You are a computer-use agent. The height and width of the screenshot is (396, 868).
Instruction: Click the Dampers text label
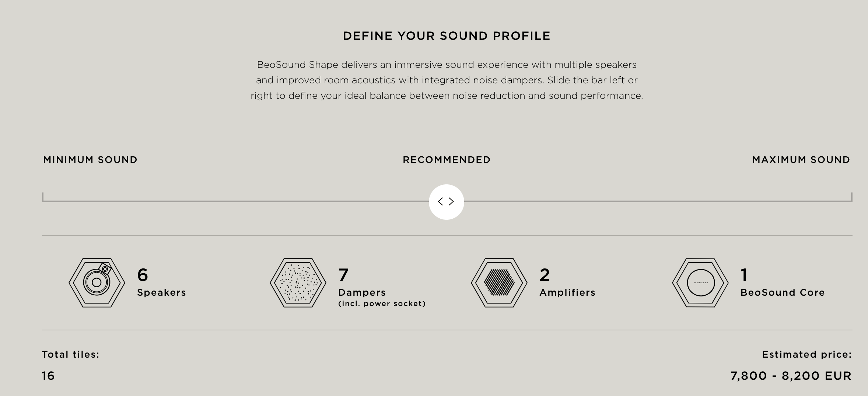tap(362, 292)
